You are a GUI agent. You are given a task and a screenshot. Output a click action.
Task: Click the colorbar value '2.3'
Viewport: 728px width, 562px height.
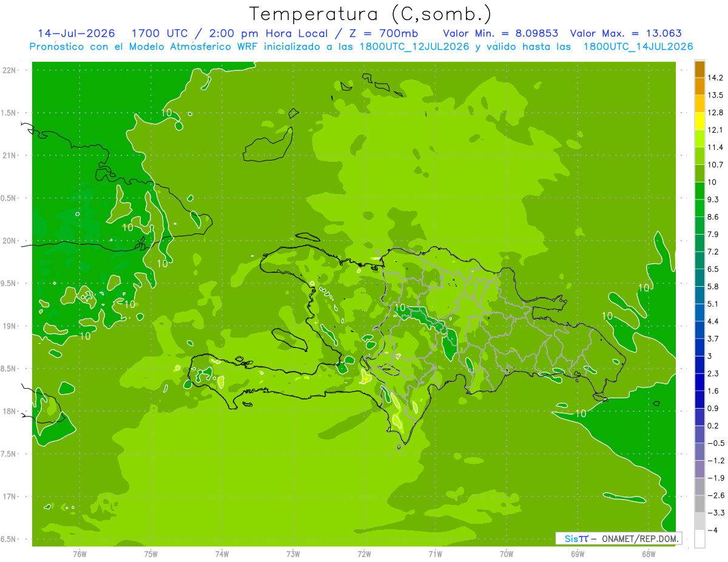(713, 373)
